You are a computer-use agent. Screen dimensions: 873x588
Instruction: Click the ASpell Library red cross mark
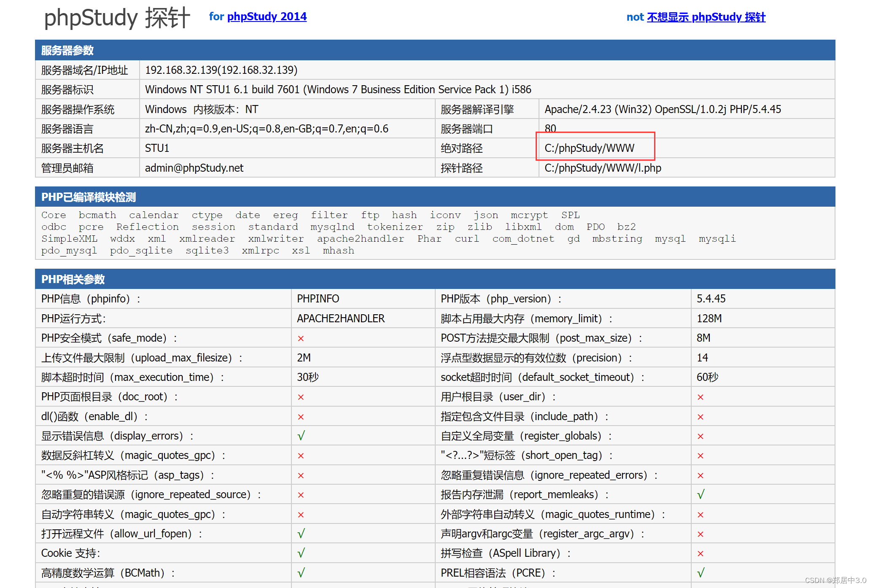(701, 553)
